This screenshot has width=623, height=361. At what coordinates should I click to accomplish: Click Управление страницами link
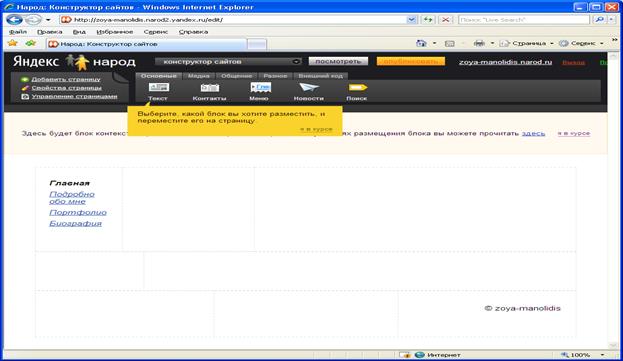coord(75,96)
